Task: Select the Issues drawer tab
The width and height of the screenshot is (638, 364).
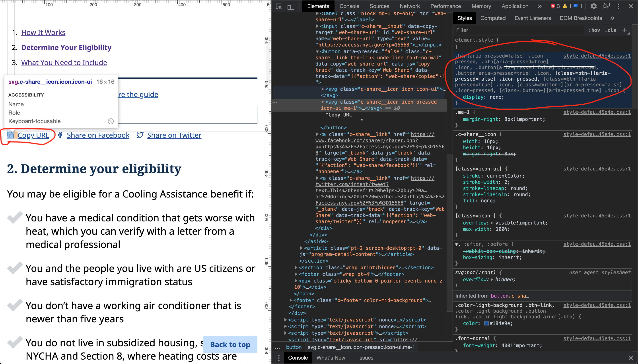Action: [365, 358]
